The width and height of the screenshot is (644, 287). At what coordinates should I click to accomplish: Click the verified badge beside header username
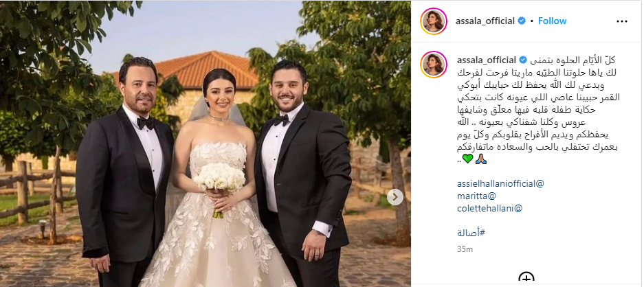522,21
